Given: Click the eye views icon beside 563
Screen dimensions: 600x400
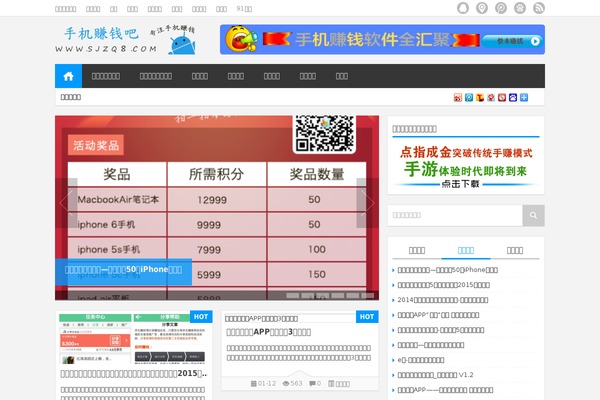Looking at the screenshot, I should coord(286,384).
